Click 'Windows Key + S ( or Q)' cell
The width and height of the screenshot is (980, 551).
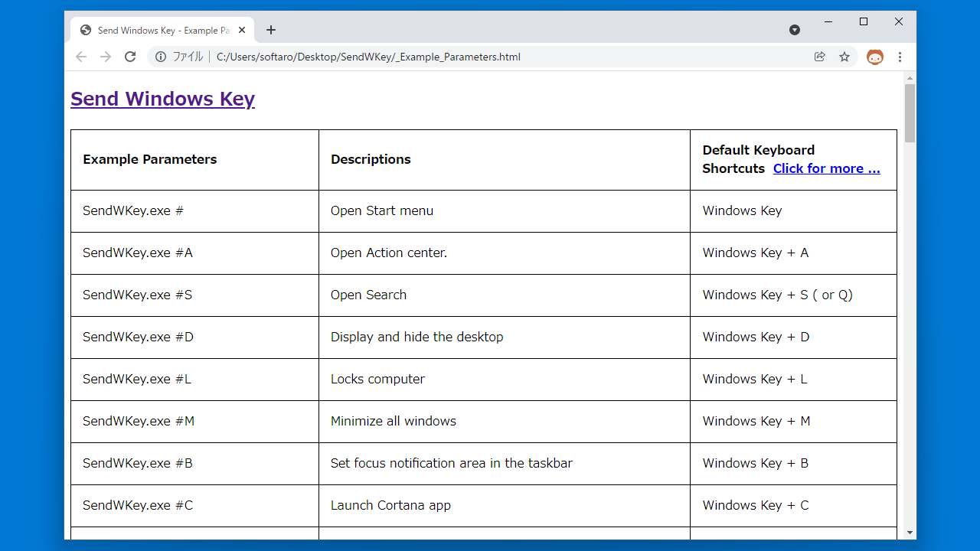(793, 295)
